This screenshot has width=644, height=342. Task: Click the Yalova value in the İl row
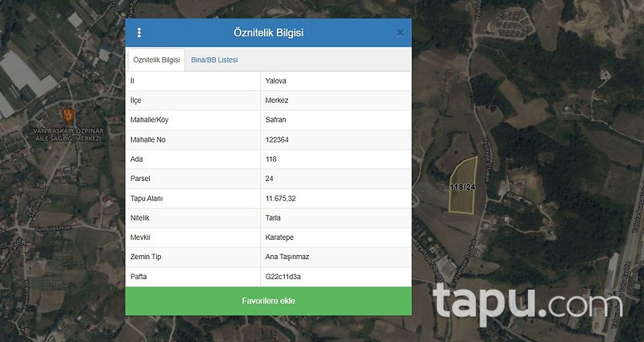pos(275,81)
